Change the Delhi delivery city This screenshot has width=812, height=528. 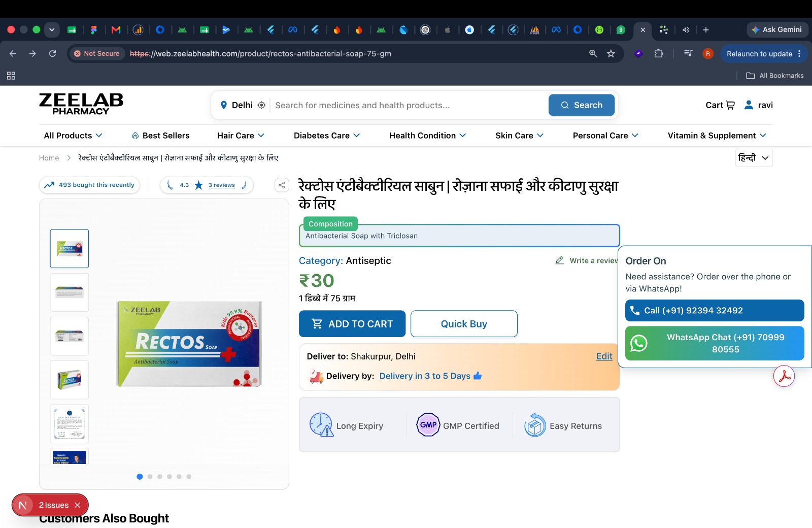click(236, 105)
